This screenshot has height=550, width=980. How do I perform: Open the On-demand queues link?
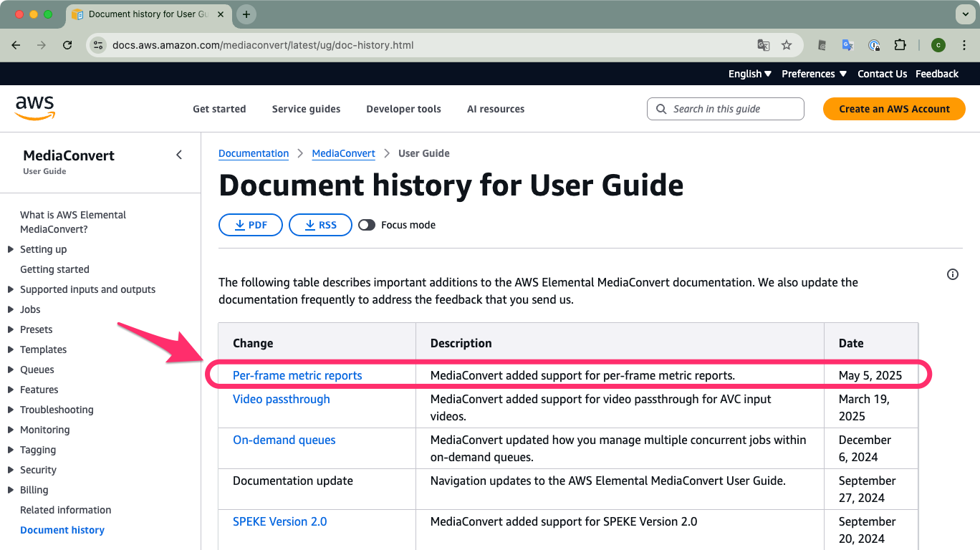point(284,440)
